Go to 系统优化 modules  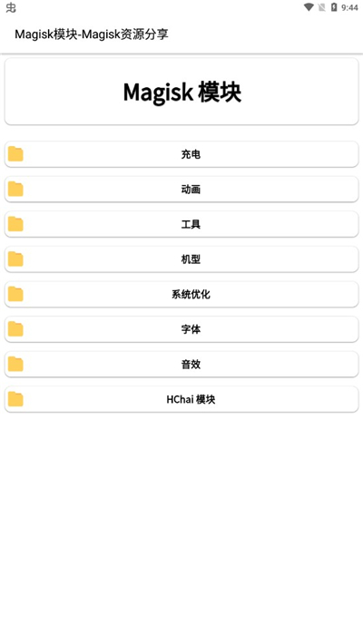click(x=181, y=294)
